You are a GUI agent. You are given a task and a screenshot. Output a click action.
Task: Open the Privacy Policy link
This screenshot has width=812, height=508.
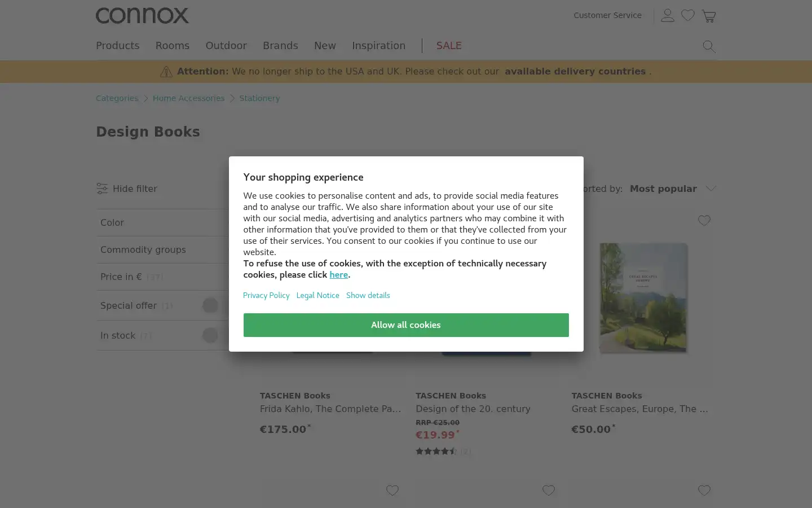266,295
